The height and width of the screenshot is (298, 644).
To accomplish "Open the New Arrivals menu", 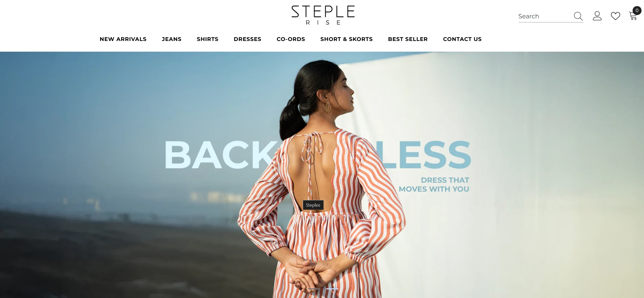I will pos(123,39).
